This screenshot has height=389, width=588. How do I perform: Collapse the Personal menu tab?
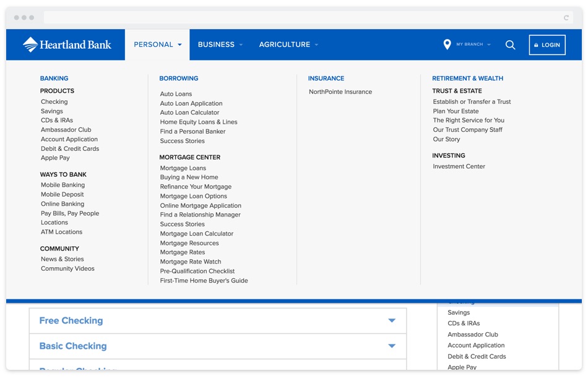pos(157,45)
